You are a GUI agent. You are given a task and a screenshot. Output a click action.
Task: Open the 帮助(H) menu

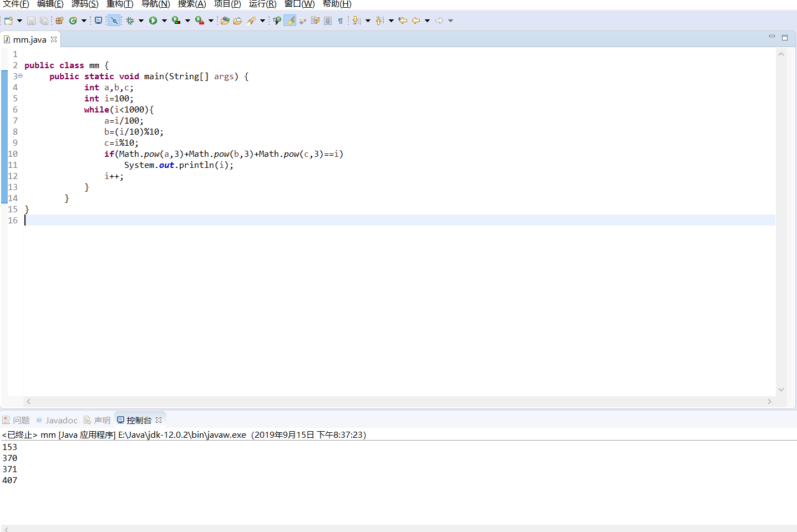[x=337, y=4]
